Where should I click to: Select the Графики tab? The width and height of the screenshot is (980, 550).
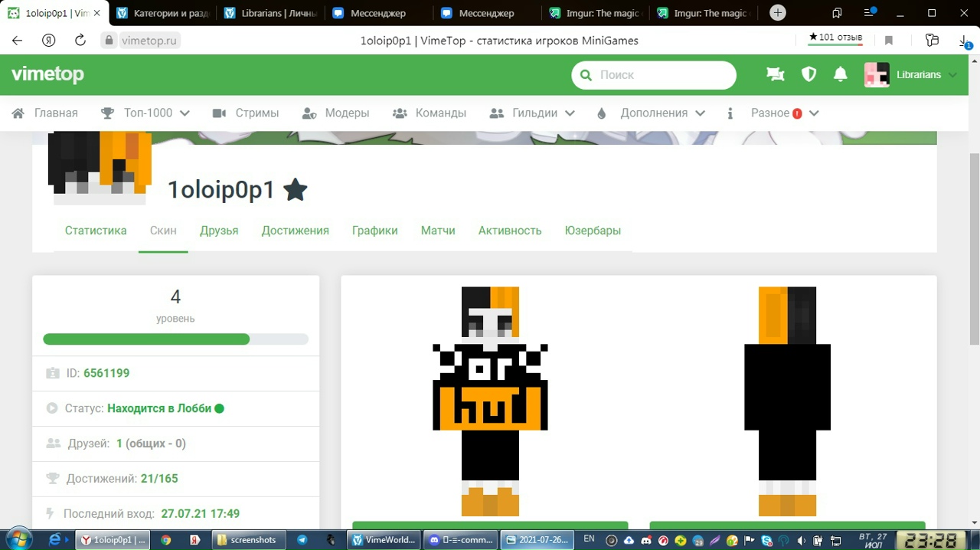tap(374, 231)
